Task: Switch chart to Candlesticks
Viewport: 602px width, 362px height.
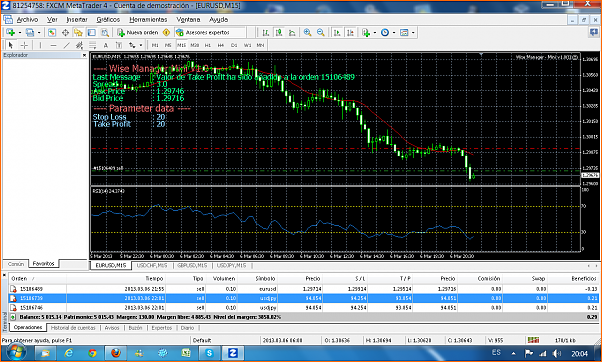Action: [x=279, y=33]
